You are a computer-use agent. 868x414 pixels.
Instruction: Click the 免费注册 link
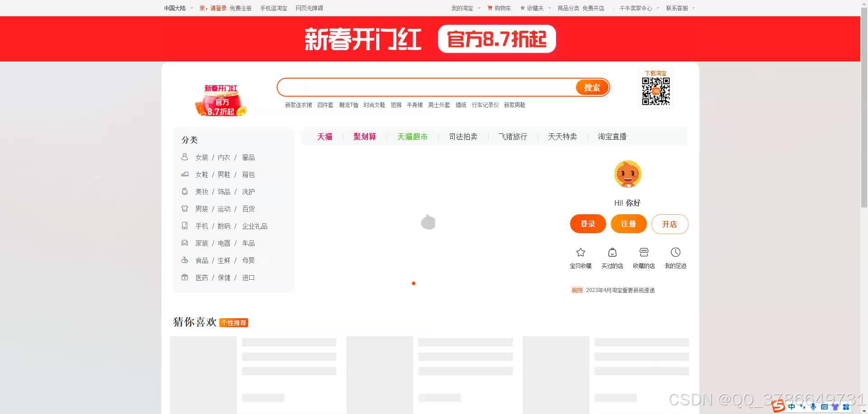pyautogui.click(x=241, y=8)
